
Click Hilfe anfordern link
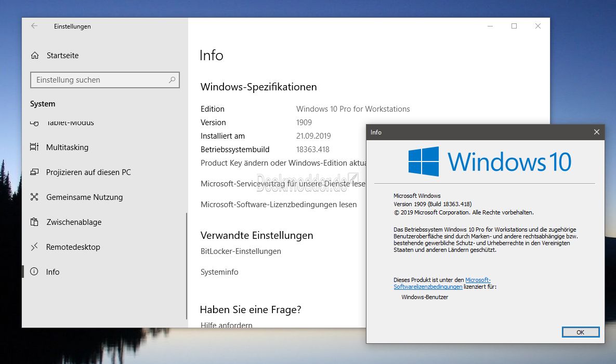[x=226, y=325]
